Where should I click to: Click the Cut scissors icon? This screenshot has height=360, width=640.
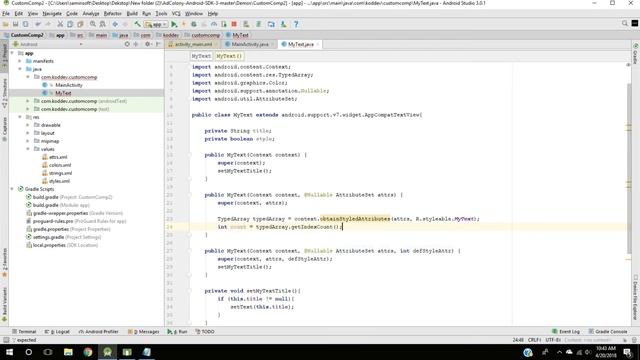[x=60, y=24]
